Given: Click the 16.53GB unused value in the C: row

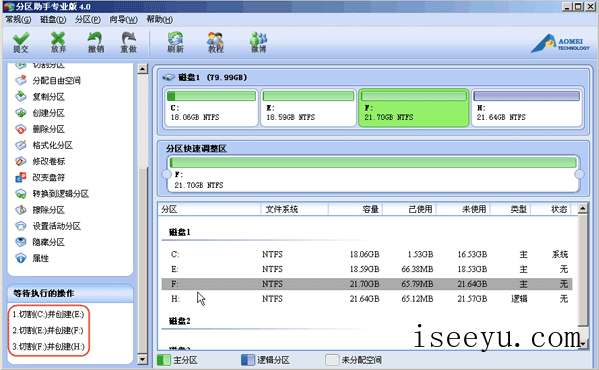Looking at the screenshot, I should tap(472, 254).
